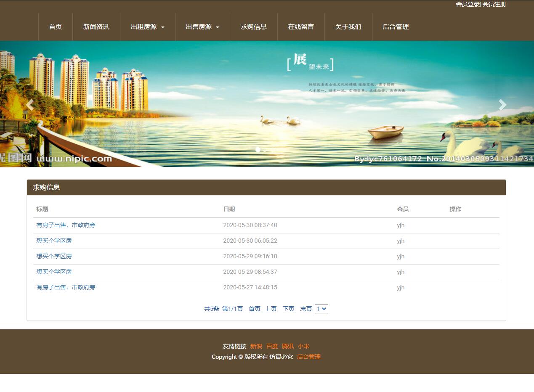
Task: Open the 想买个学区房 listing
Action: 53,241
